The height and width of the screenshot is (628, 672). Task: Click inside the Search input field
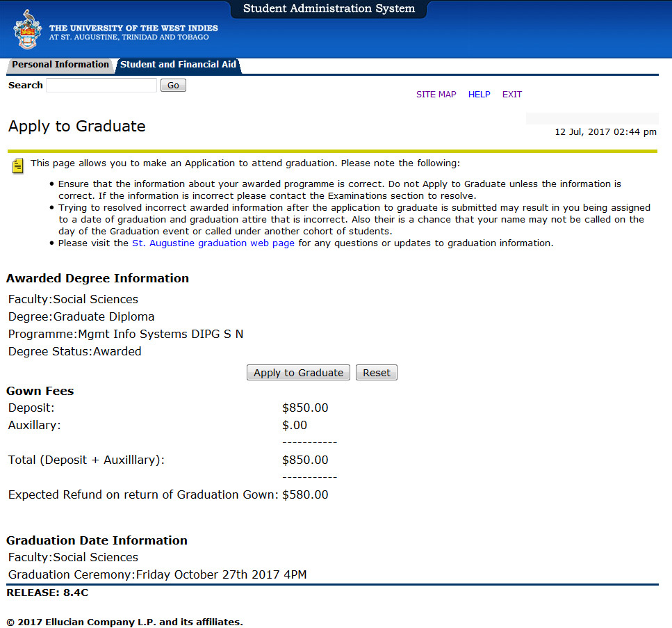point(101,85)
